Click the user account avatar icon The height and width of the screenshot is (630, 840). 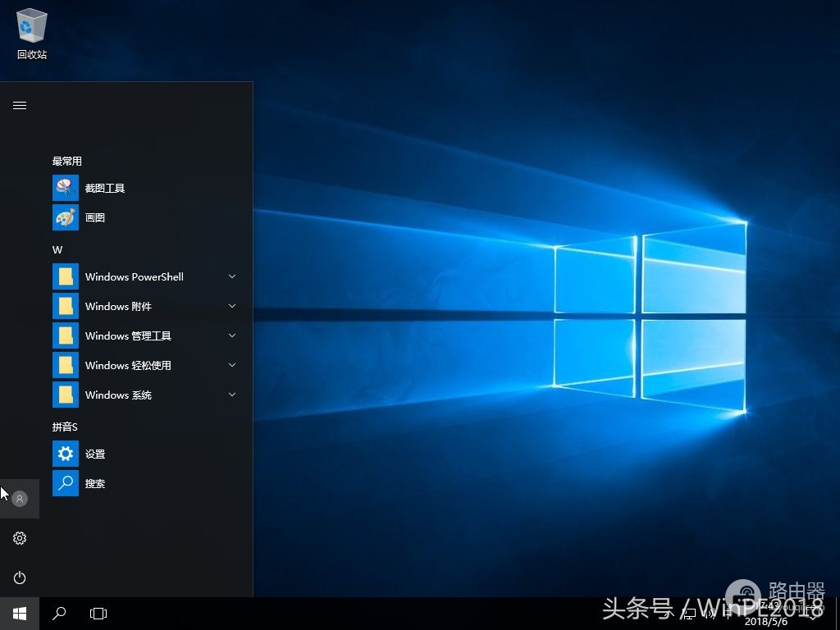point(20,499)
